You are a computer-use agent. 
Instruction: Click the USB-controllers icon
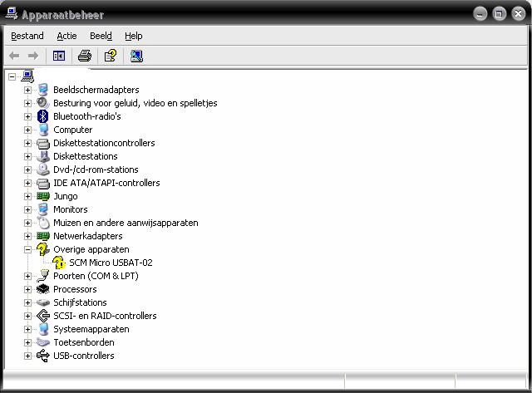pos(43,356)
